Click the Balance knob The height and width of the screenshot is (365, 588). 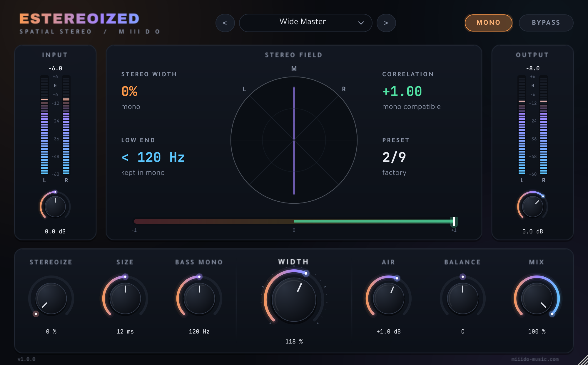(463, 298)
